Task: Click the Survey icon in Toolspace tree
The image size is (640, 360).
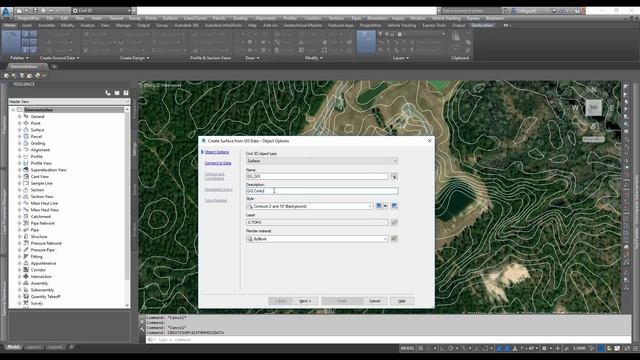Action: point(26,303)
